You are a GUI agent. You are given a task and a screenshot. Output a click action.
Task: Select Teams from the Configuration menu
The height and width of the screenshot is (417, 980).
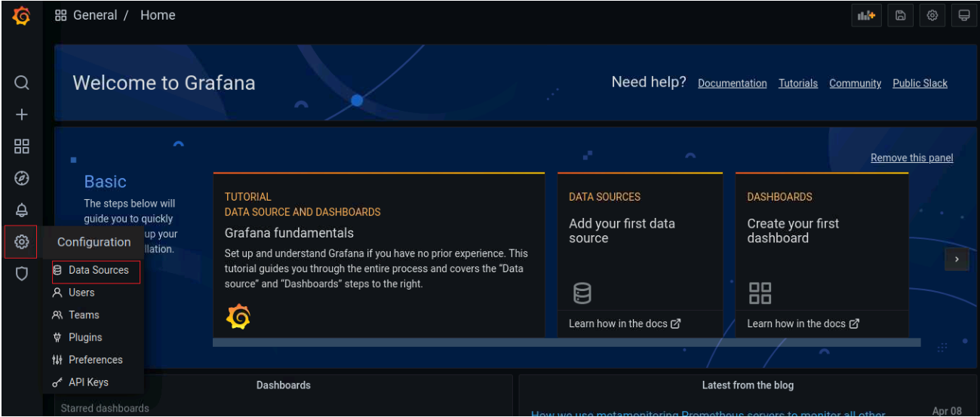tap(94, 315)
